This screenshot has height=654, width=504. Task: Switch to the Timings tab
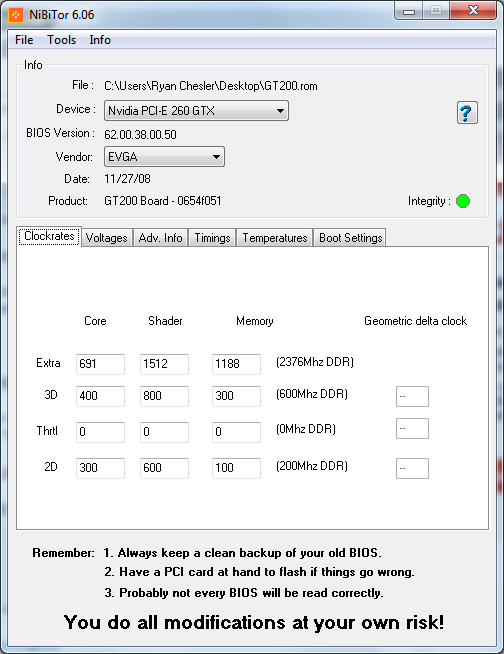[x=212, y=237]
